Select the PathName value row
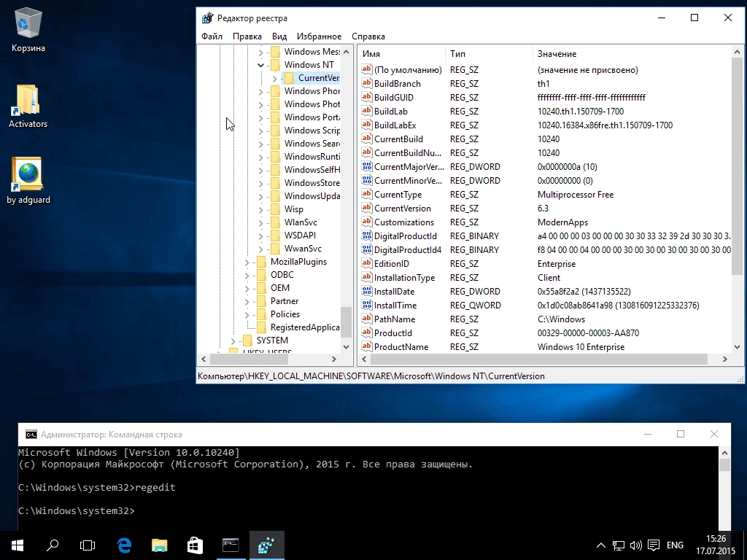The image size is (747, 560). 544,319
